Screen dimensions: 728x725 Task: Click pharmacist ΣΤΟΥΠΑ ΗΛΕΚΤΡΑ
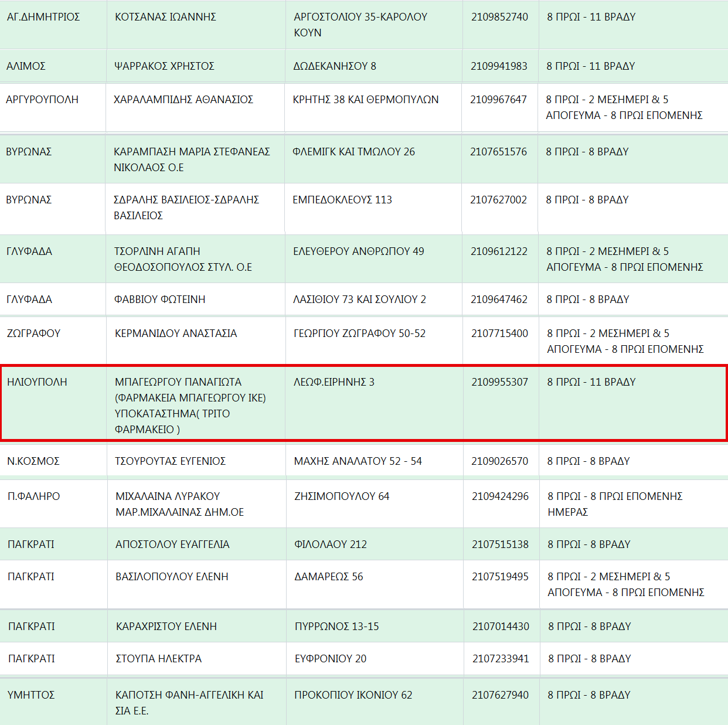pyautogui.click(x=159, y=659)
